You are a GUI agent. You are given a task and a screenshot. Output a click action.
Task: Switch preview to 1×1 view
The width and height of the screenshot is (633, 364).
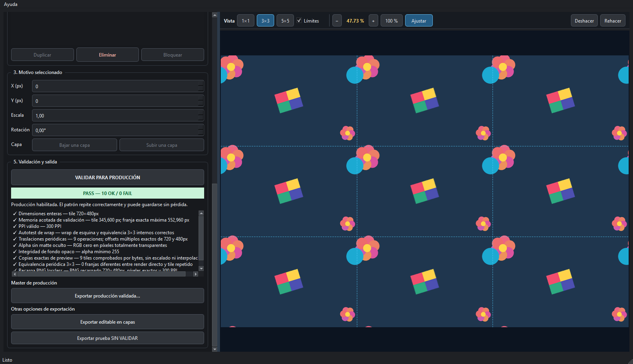(246, 21)
